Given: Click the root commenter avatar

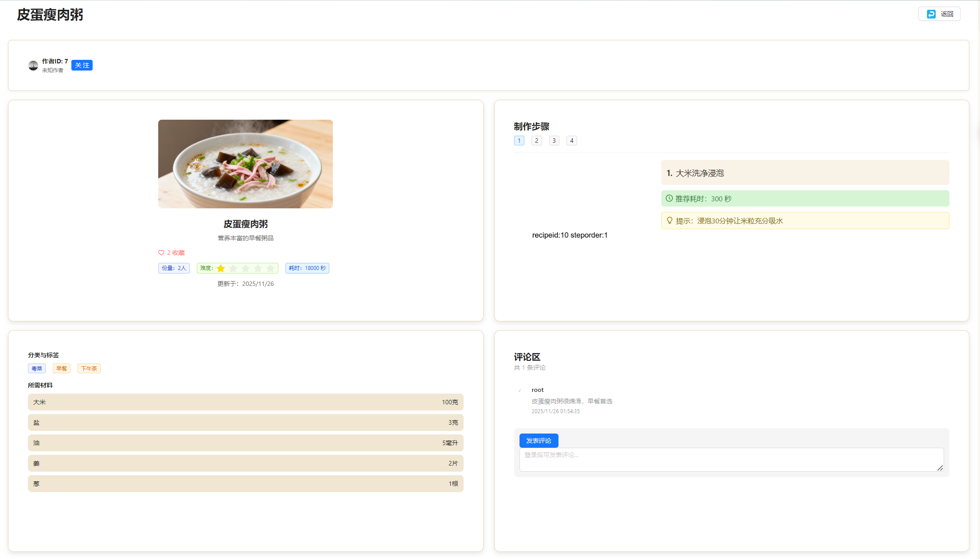Looking at the screenshot, I should point(520,391).
